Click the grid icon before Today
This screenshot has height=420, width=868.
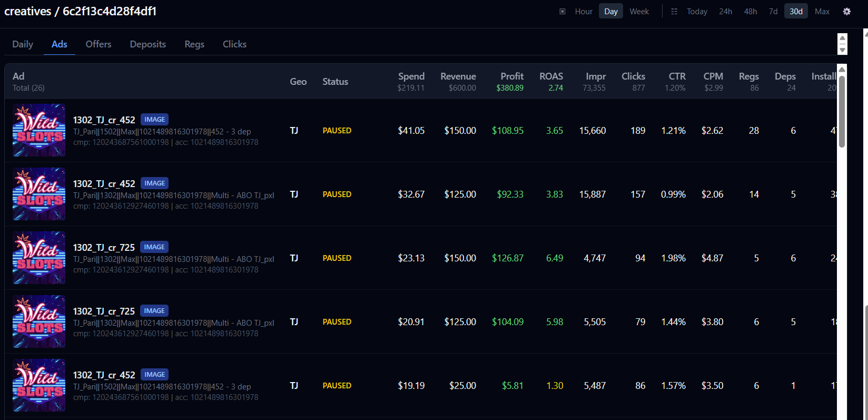(x=674, y=12)
